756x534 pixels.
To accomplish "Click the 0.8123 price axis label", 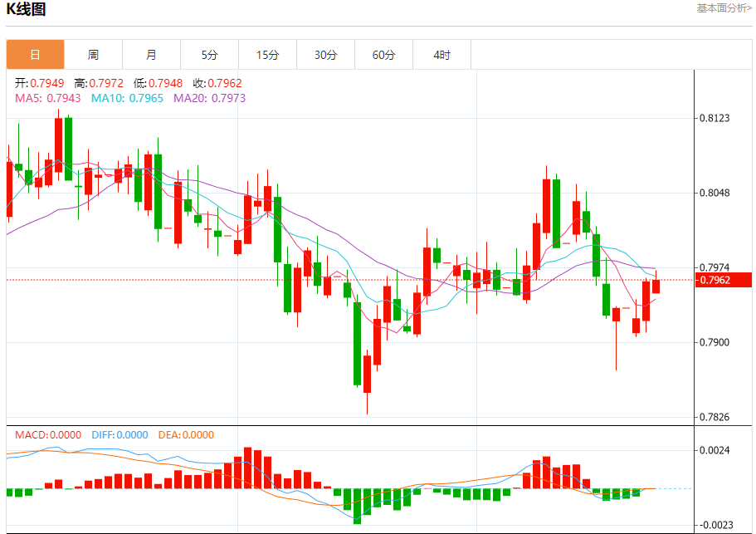I will [715, 118].
